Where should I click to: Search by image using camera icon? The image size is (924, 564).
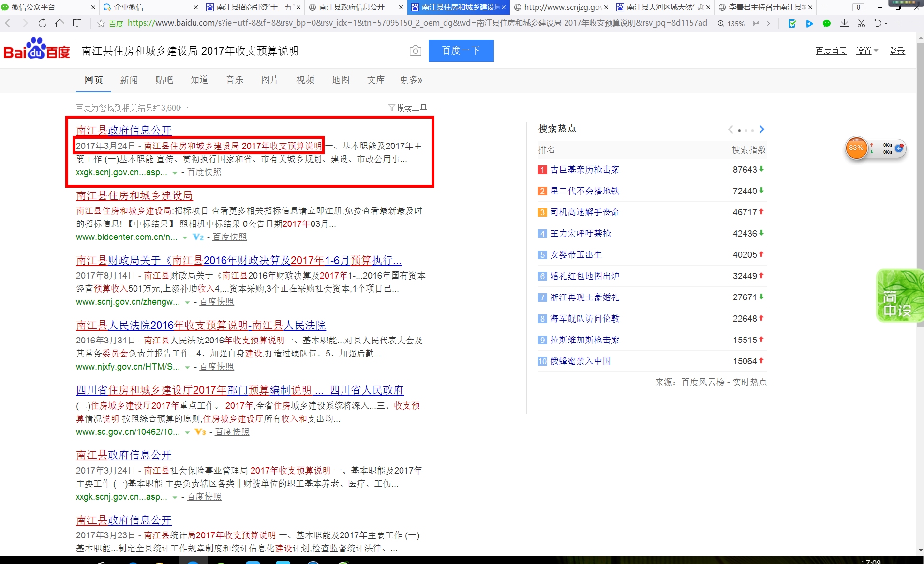coord(415,51)
